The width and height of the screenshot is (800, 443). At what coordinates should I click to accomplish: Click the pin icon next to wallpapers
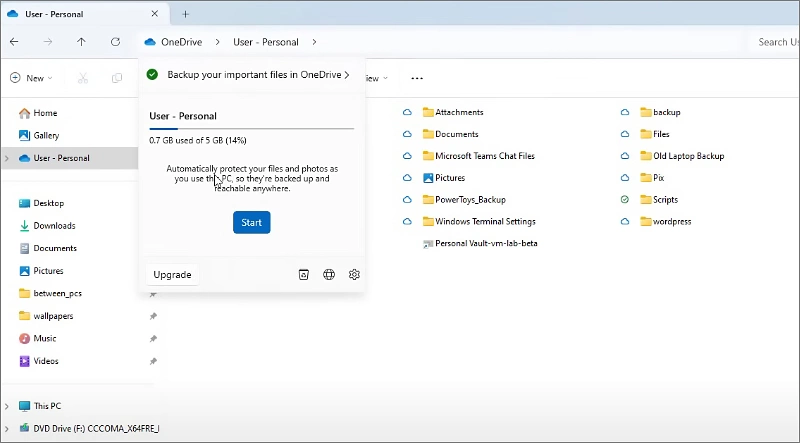pos(153,316)
